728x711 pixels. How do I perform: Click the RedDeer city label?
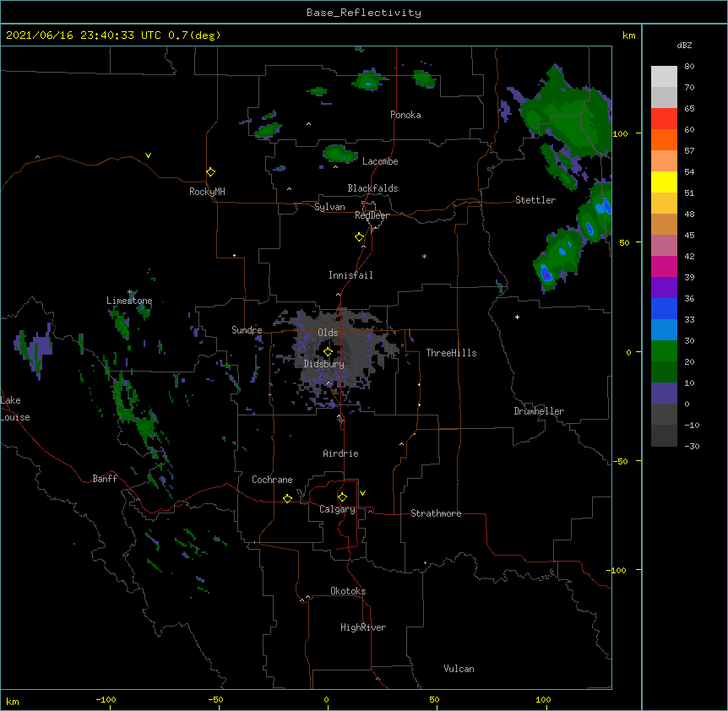(x=372, y=215)
